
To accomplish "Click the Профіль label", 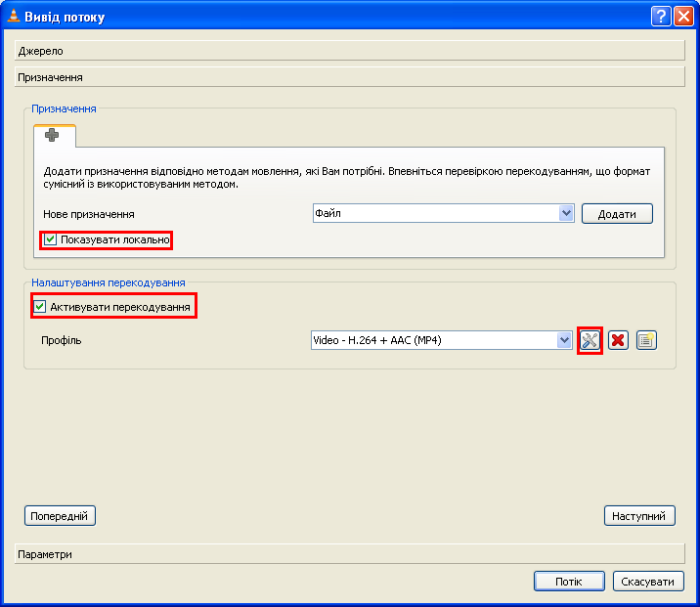I will click(x=62, y=340).
